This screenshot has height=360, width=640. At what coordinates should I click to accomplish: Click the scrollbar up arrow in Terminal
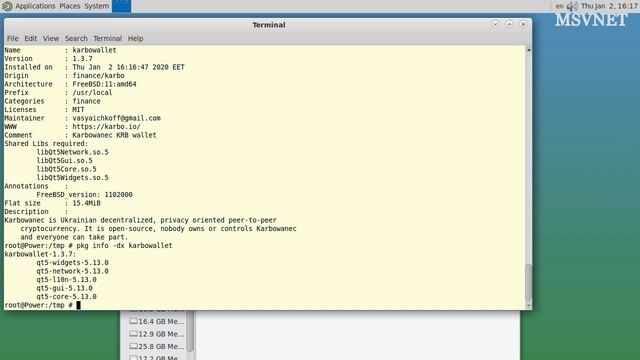click(529, 49)
